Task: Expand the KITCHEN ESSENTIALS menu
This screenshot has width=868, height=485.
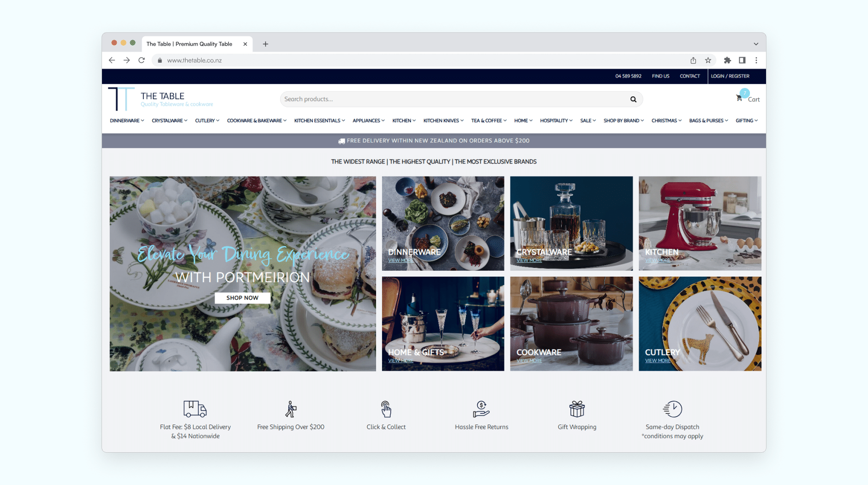Action: 319,121
